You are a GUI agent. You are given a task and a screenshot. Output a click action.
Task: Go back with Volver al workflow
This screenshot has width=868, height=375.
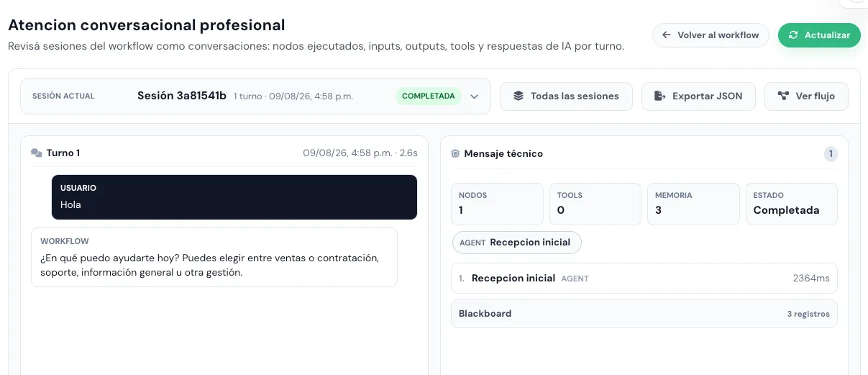click(711, 35)
